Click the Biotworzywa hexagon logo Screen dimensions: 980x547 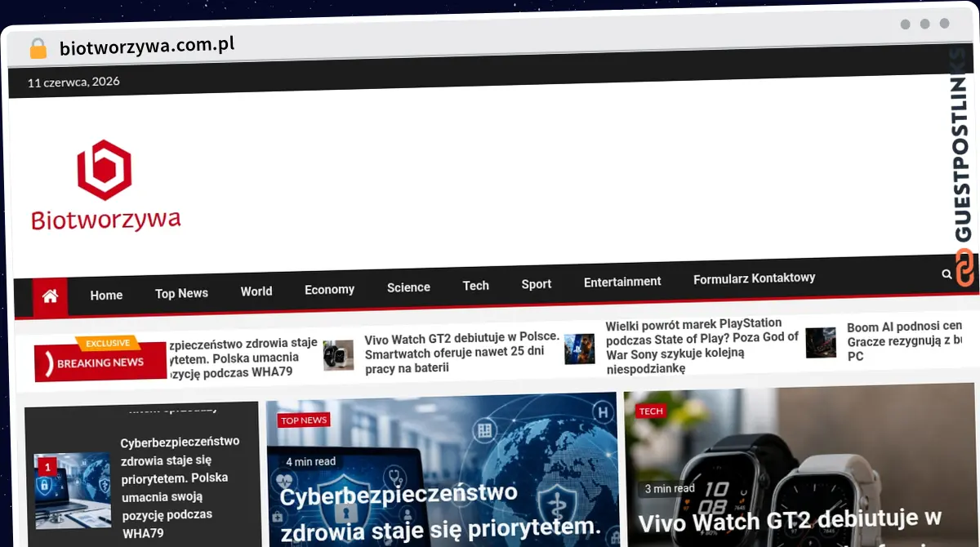coord(104,170)
